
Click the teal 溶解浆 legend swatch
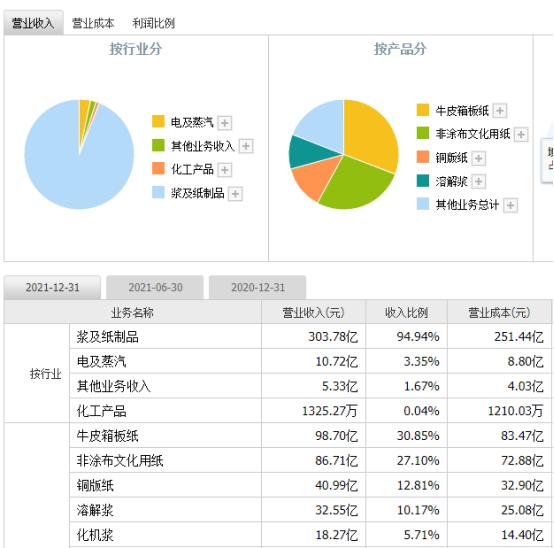pyautogui.click(x=423, y=181)
